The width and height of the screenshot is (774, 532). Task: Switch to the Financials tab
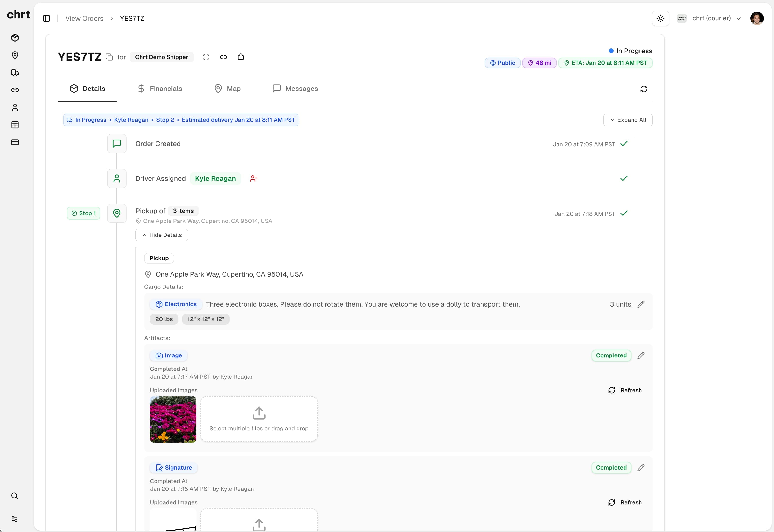[160, 88]
